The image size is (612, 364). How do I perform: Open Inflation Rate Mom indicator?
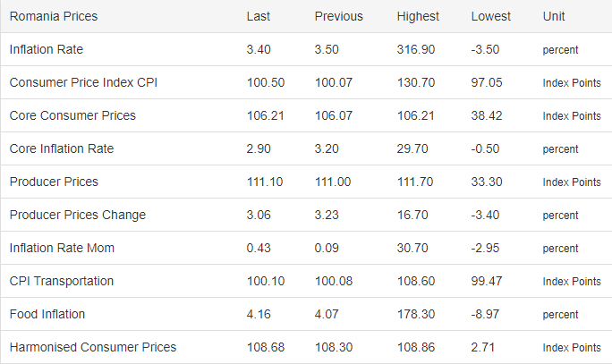62,249
